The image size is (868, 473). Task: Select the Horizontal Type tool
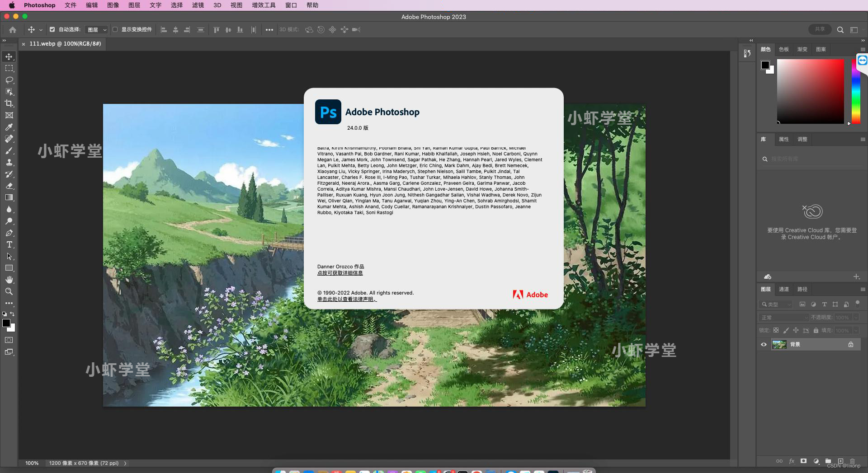click(x=9, y=244)
